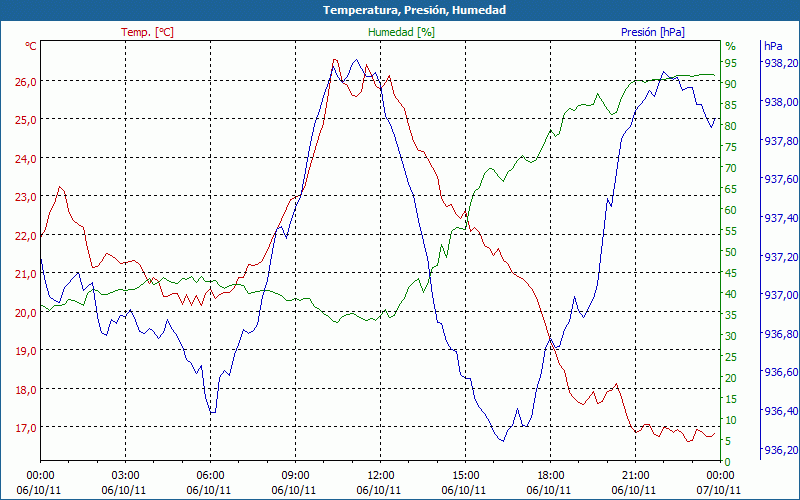This screenshot has width=800, height=500.
Task: Click the chart title 'Temperatura, Presión, Humedad'
Action: (414, 10)
